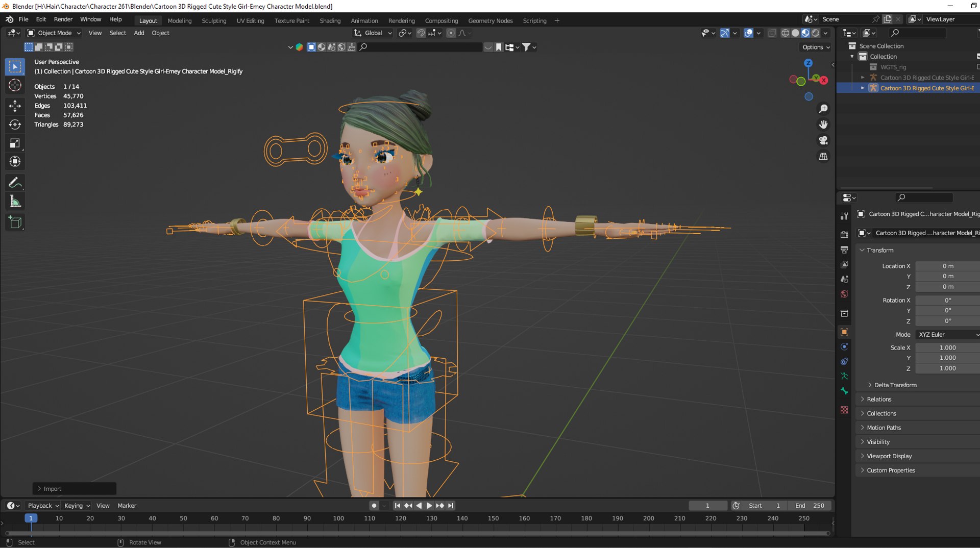Click the End frame 250 field
This screenshot has width=980, height=548.
click(x=810, y=506)
